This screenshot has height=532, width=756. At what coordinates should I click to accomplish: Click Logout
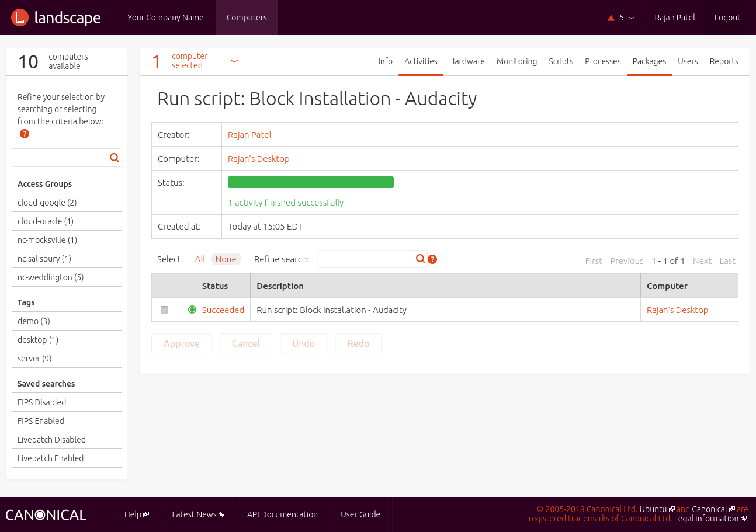point(727,18)
